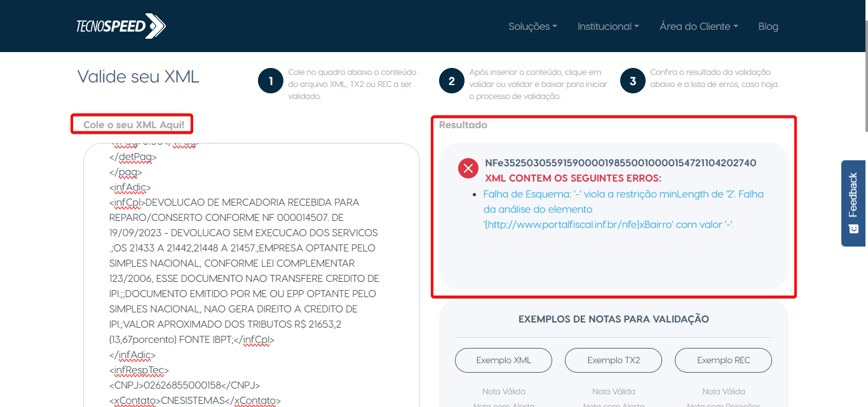
Task: Select Nota Válida under Exemplo XML
Action: click(x=503, y=391)
